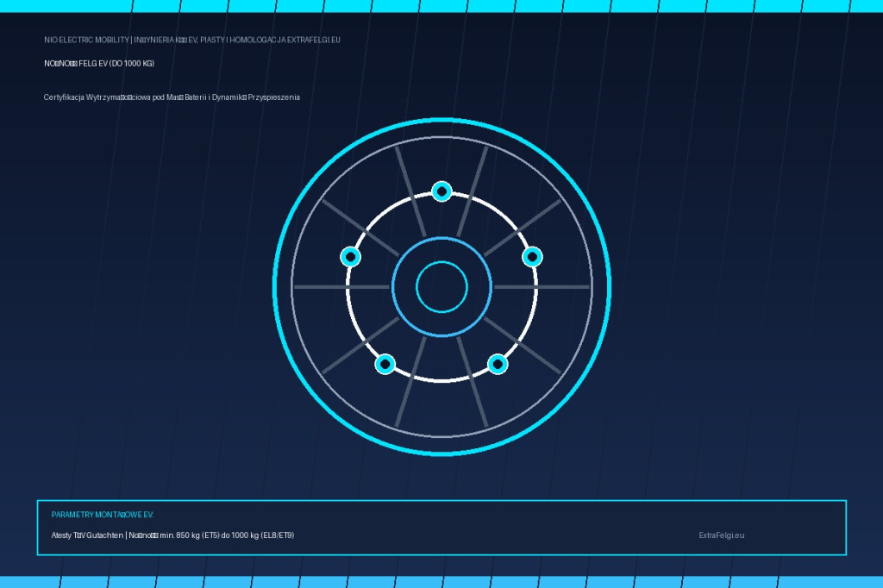Click the cyan striped bar at the top
This screenshot has width=883, height=588.
441,6
